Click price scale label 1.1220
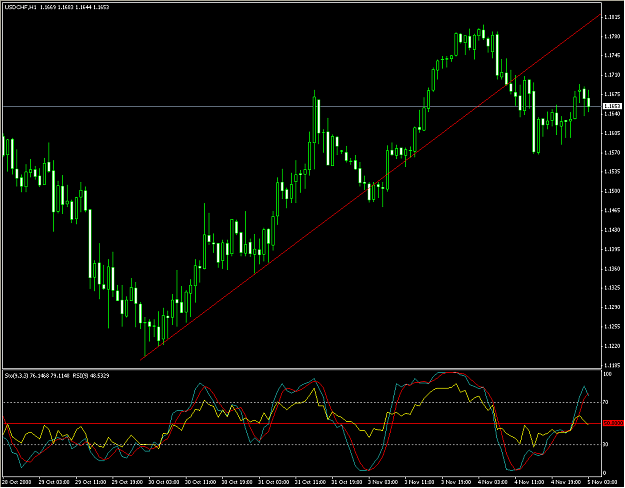625x488 pixels. click(612, 346)
